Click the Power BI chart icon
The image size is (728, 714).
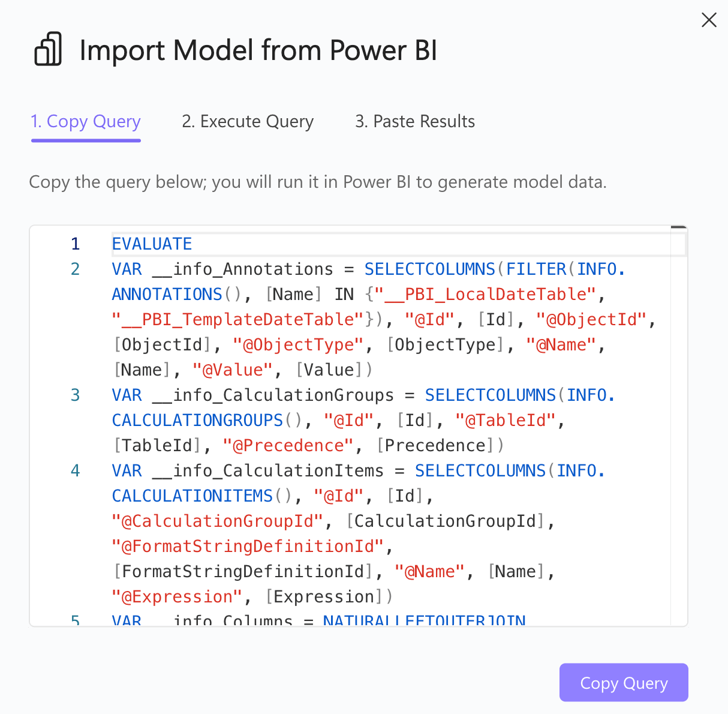(48, 49)
